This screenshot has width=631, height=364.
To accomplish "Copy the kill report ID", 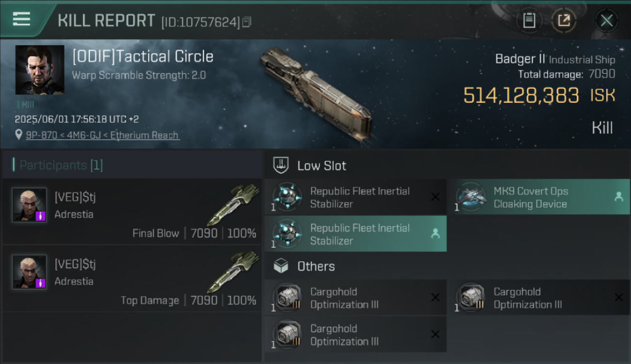I will point(247,22).
